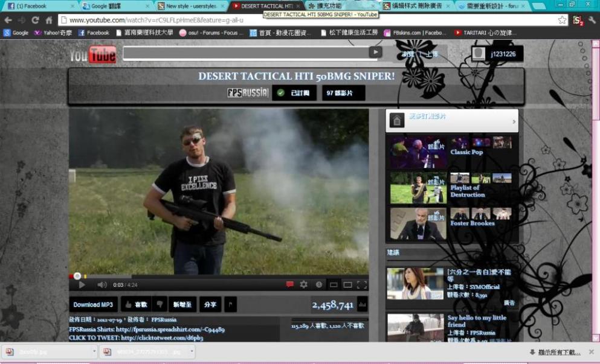Switch to New style - userstyles tab
This screenshot has height=364, width=600.
tap(192, 6)
